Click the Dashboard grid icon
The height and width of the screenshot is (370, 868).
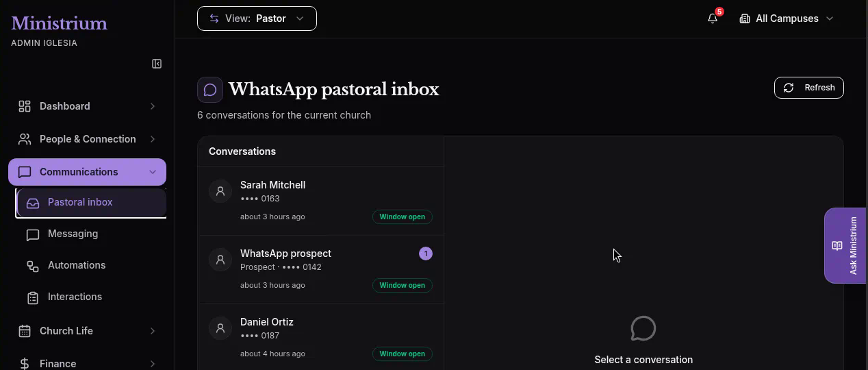coord(25,106)
